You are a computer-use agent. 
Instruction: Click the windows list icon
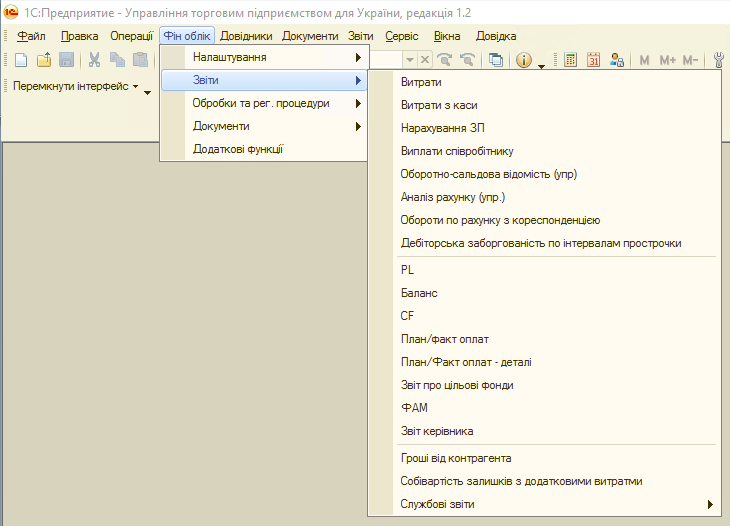click(x=496, y=60)
